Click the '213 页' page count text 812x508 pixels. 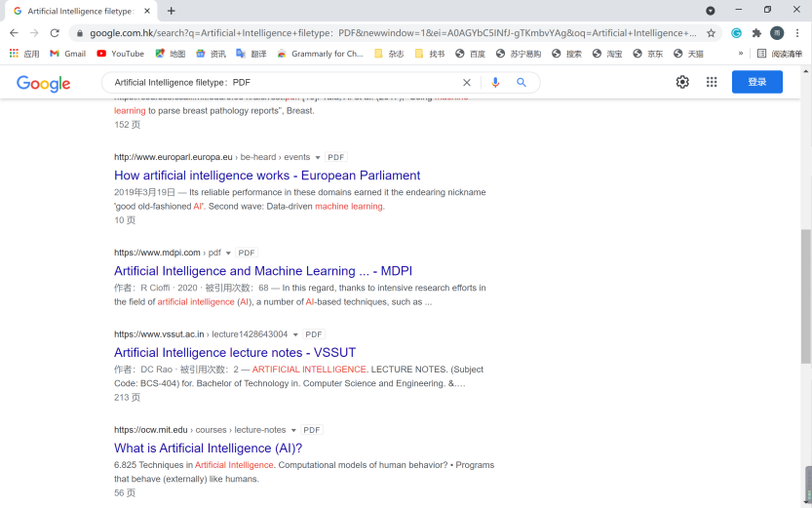[x=128, y=397]
